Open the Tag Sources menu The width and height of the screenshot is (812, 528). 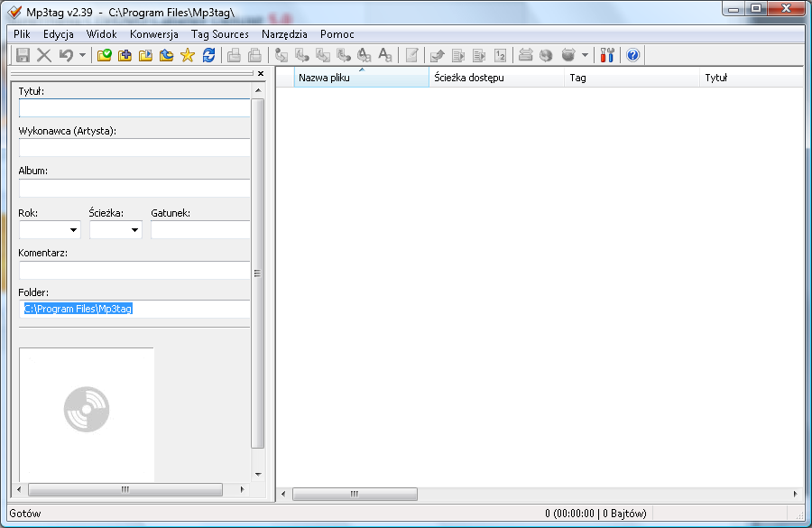coord(220,34)
